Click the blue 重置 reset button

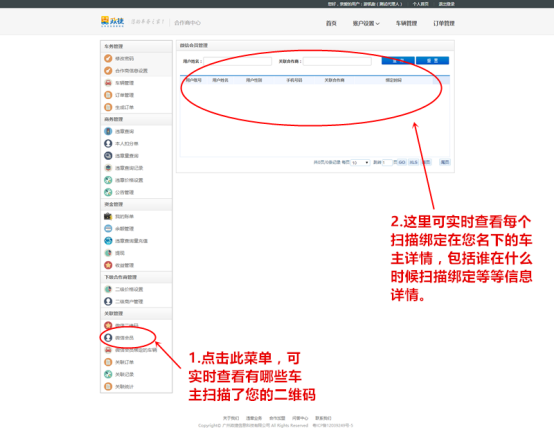tap(432, 61)
